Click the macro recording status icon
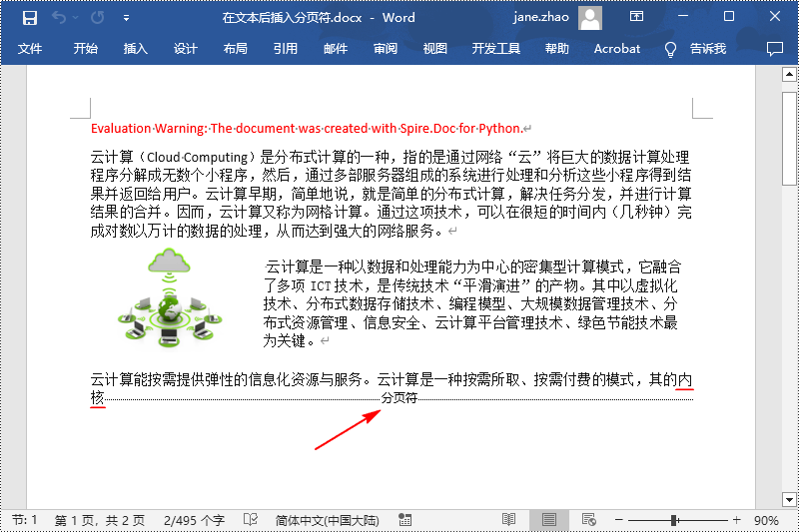This screenshot has height=532, width=799. coord(405,520)
